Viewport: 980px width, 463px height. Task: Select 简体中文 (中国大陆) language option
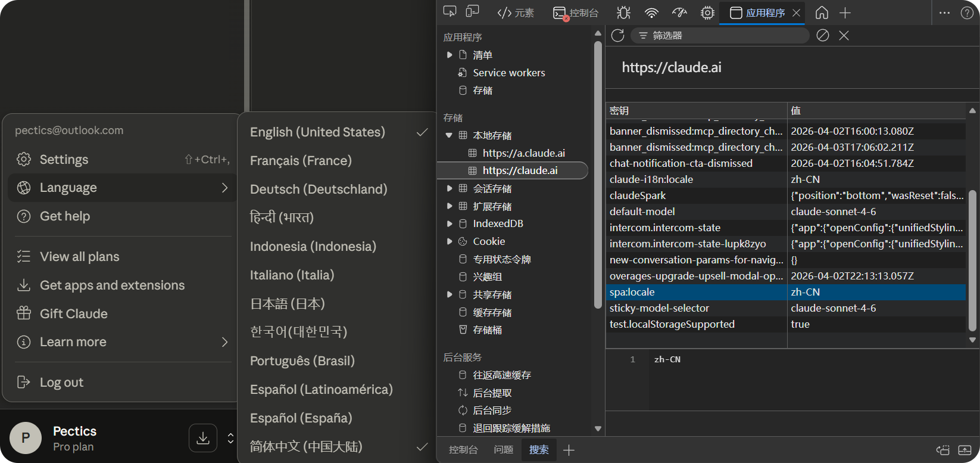pos(306,446)
